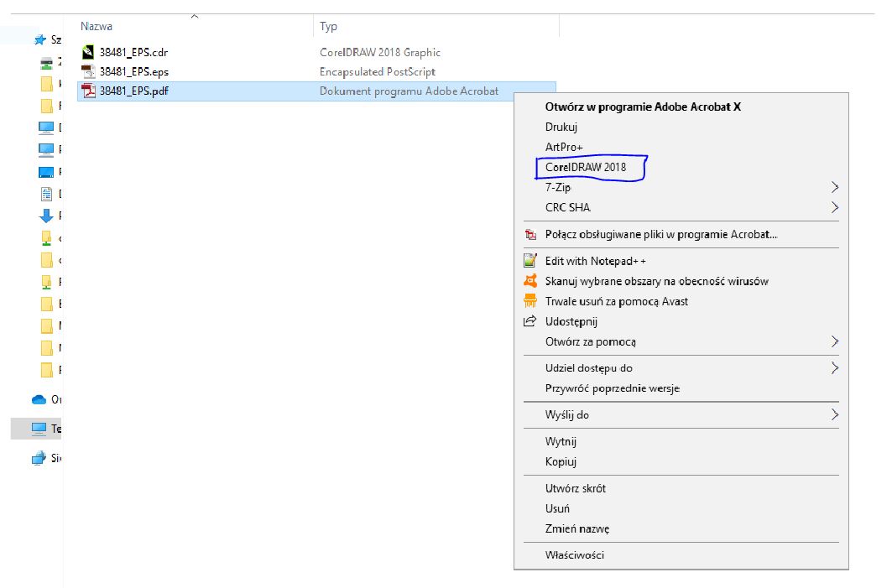Click the 38481_EPS.eps file icon
The width and height of the screenshot is (892, 588).
(x=88, y=72)
